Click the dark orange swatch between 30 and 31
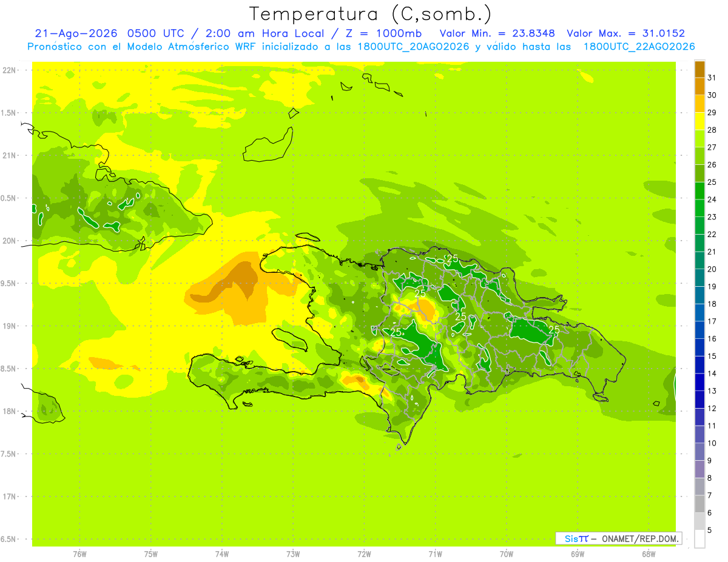 (699, 87)
